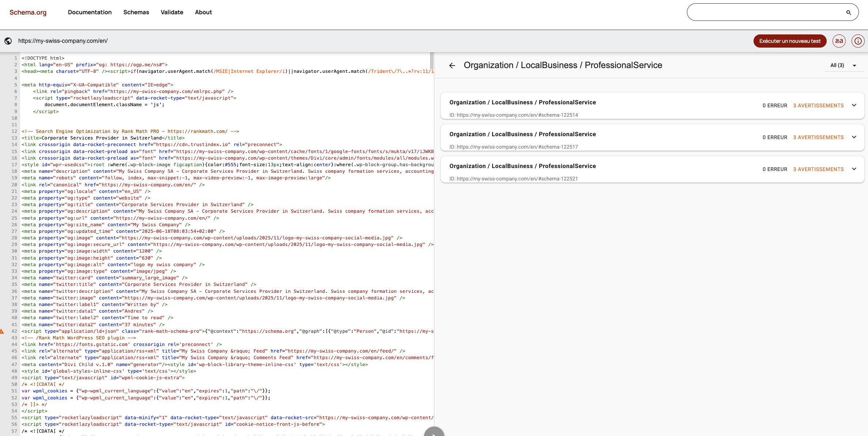Image resolution: width=868 pixels, height=436 pixels.
Task: Click the back arrow beside Organization heading
Action: click(452, 66)
